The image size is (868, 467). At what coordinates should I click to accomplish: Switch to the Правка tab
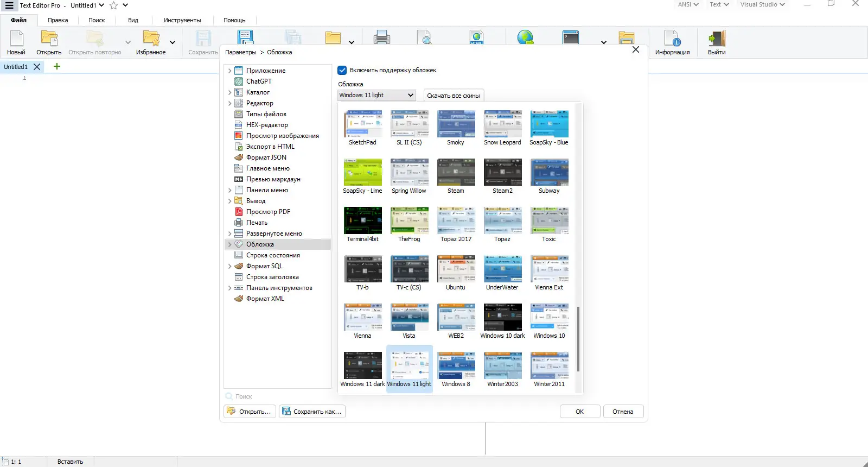pos(58,20)
